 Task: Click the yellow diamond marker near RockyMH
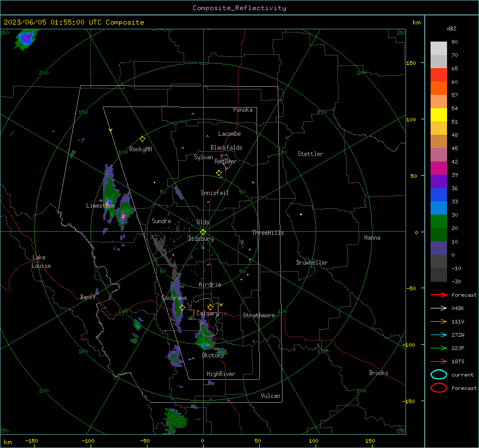coord(142,139)
